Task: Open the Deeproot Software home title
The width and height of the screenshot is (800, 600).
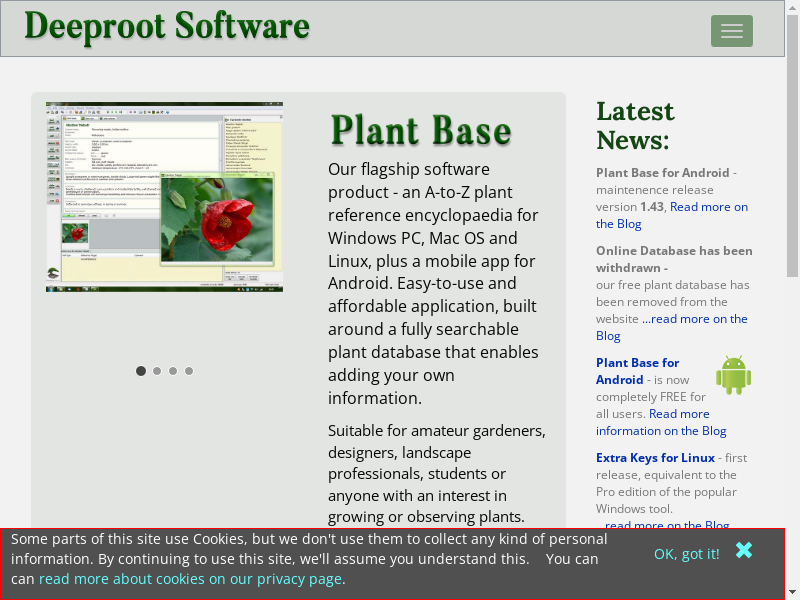Action: pos(167,26)
